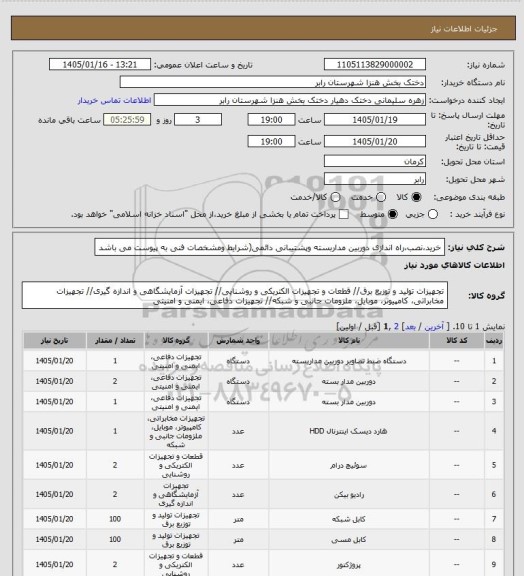Click the need number field 1105113829000002
The height and width of the screenshot is (576, 524).
(x=375, y=65)
